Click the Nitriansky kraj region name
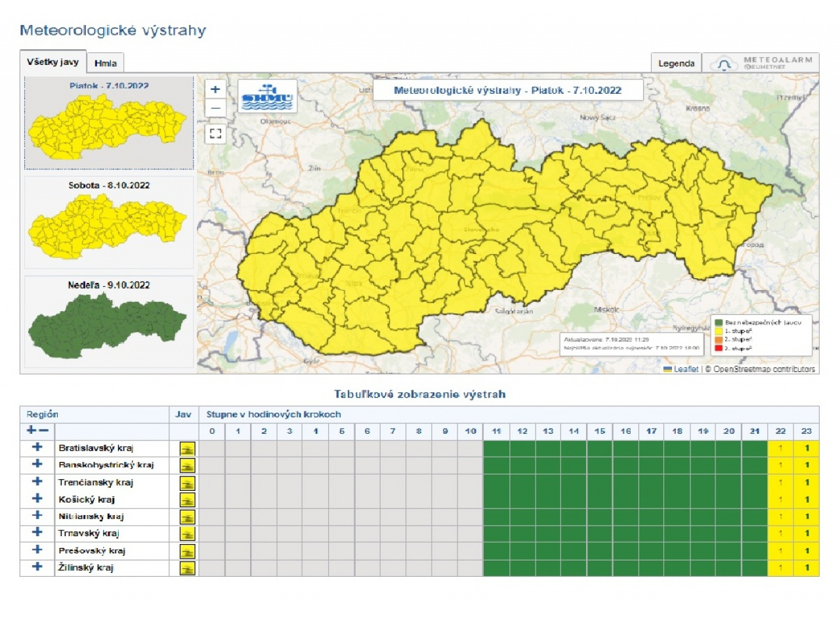This screenshot has width=840, height=630. 91,516
